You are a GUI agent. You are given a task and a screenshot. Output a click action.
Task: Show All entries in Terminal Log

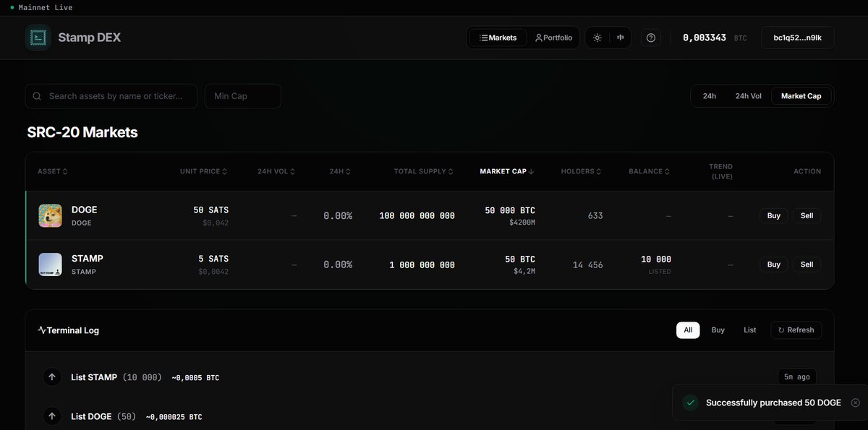(x=688, y=330)
